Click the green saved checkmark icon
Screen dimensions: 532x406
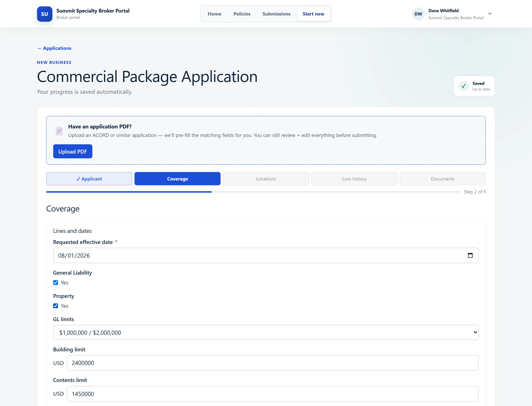pos(463,86)
